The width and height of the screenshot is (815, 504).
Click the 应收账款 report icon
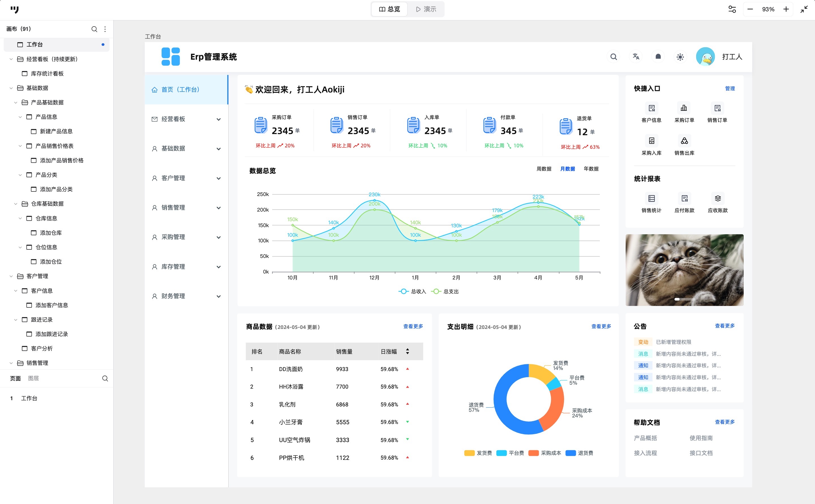(x=718, y=199)
